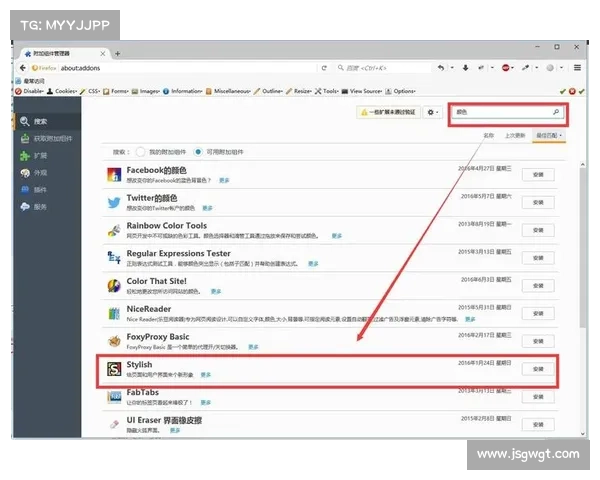Image resolution: width=600 pixels, height=480 pixels.
Task: Open the 扩展 extensions sidebar category
Action: 47,156
